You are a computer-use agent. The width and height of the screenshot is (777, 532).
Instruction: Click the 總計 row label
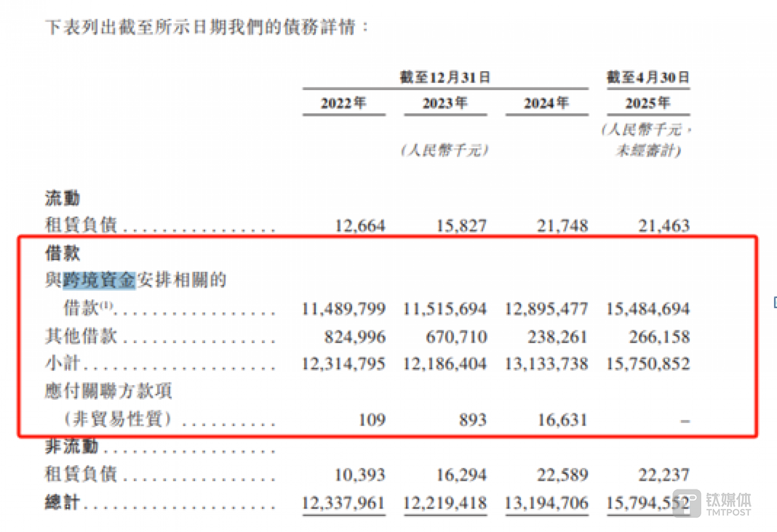point(63,502)
